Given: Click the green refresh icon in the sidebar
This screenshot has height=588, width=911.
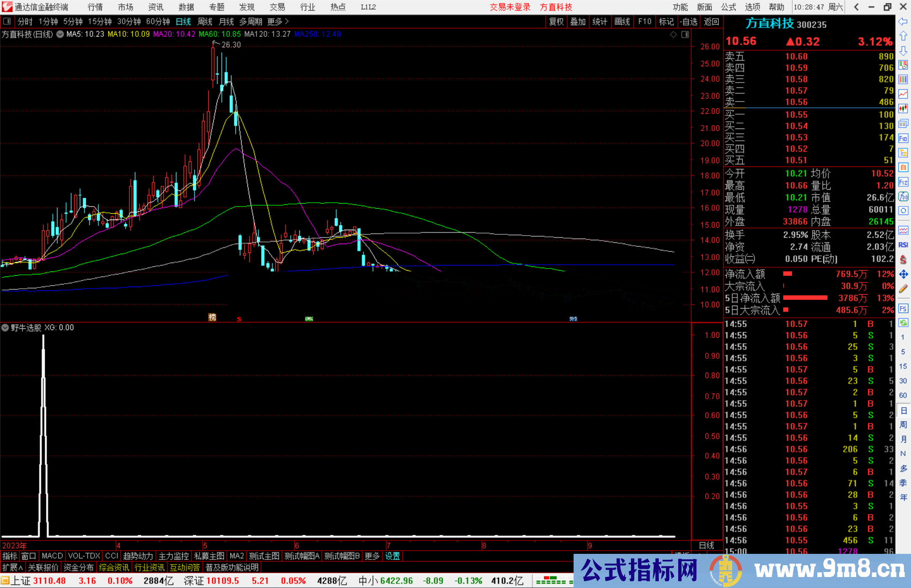Looking at the screenshot, I should point(903,323).
